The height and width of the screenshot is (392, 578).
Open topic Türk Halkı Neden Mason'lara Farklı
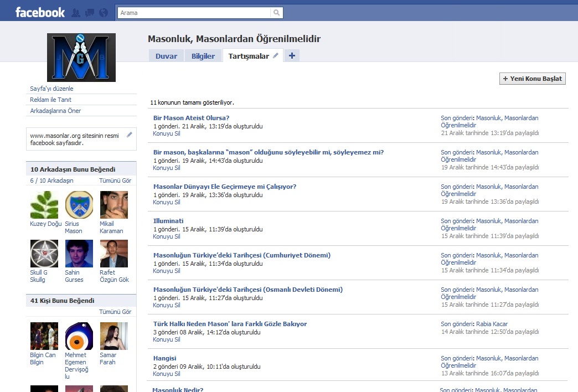pyautogui.click(x=230, y=324)
